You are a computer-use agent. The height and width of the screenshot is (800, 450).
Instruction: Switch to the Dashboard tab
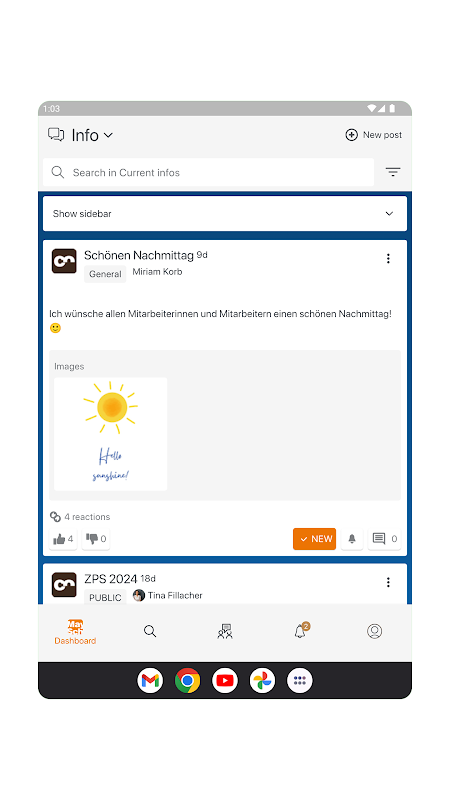click(x=75, y=633)
